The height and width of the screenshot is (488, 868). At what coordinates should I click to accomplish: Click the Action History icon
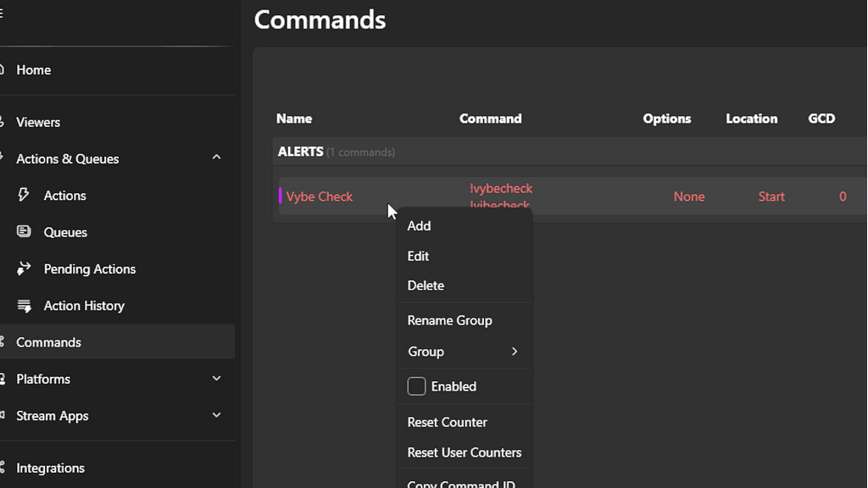[25, 306]
